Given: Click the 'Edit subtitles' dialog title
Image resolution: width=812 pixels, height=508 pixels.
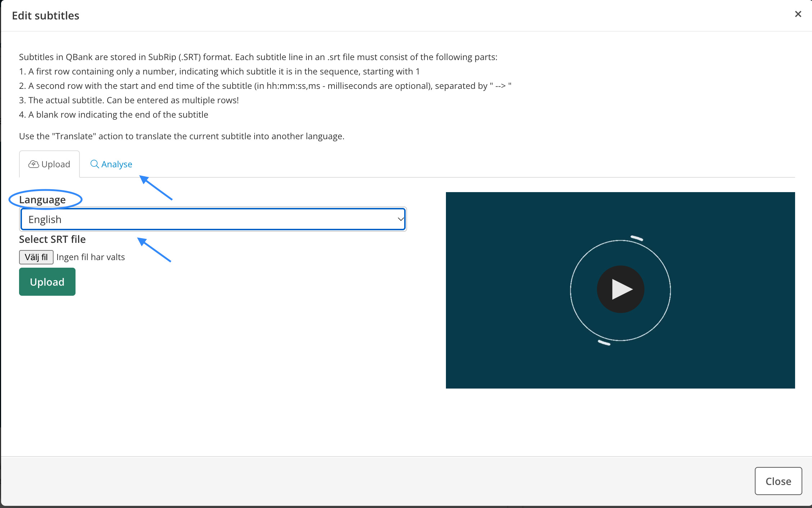Looking at the screenshot, I should (x=46, y=15).
